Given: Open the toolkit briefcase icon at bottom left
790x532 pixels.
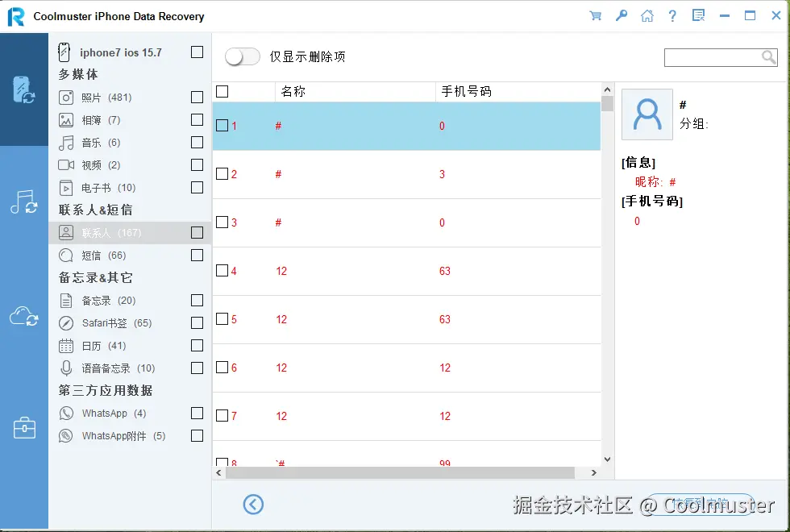Looking at the screenshot, I should [x=24, y=428].
